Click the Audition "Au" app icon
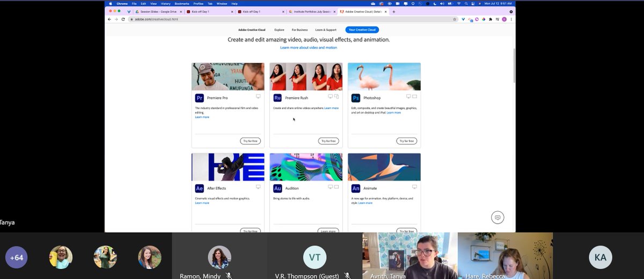 pos(277,188)
